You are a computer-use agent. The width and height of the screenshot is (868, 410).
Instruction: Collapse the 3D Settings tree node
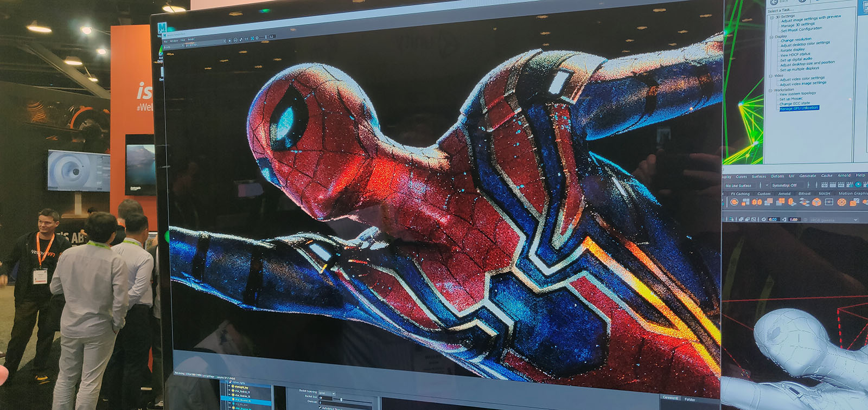[x=771, y=18]
